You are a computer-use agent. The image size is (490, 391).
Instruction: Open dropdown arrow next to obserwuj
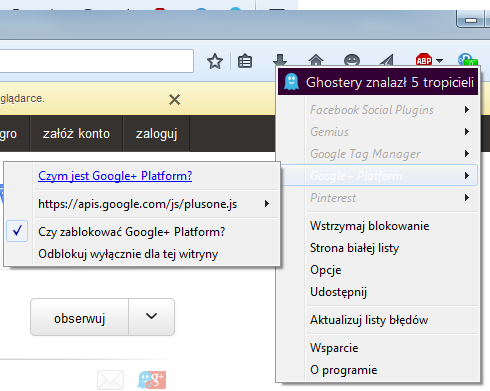coord(152,317)
